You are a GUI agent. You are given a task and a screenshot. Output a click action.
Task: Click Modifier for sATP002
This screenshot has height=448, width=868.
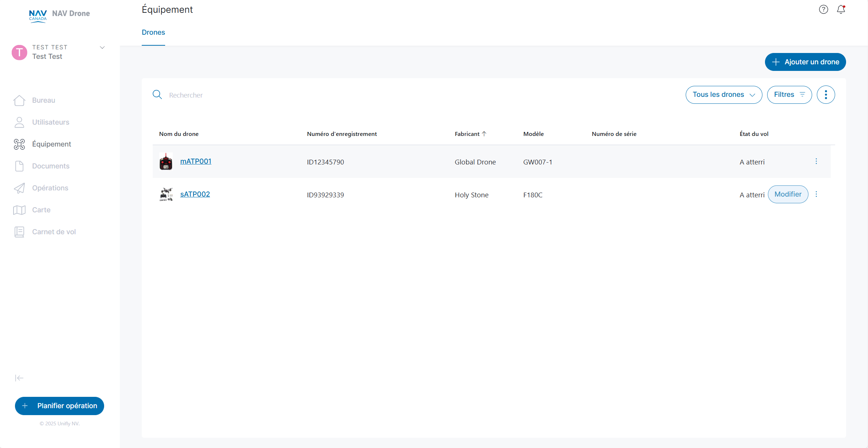pos(788,194)
